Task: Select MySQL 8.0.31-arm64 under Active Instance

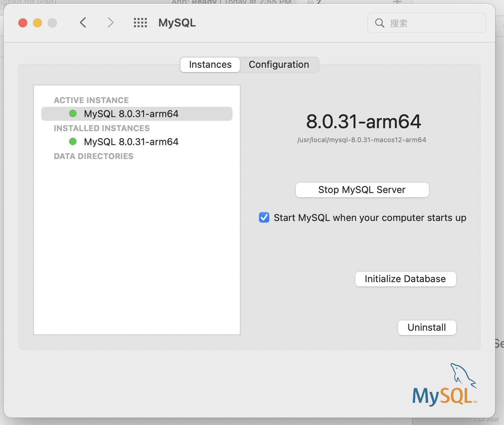Action: [x=131, y=113]
